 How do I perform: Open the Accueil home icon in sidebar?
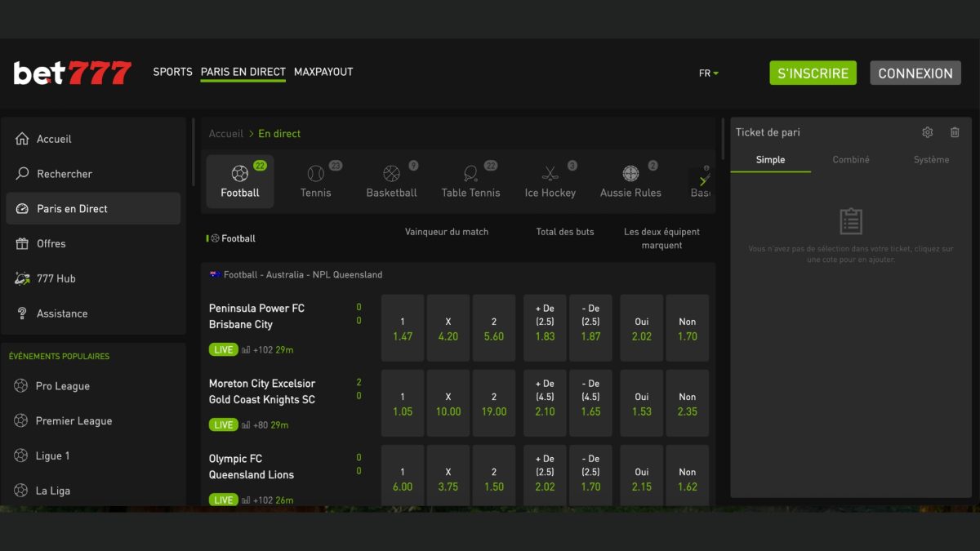coord(22,139)
